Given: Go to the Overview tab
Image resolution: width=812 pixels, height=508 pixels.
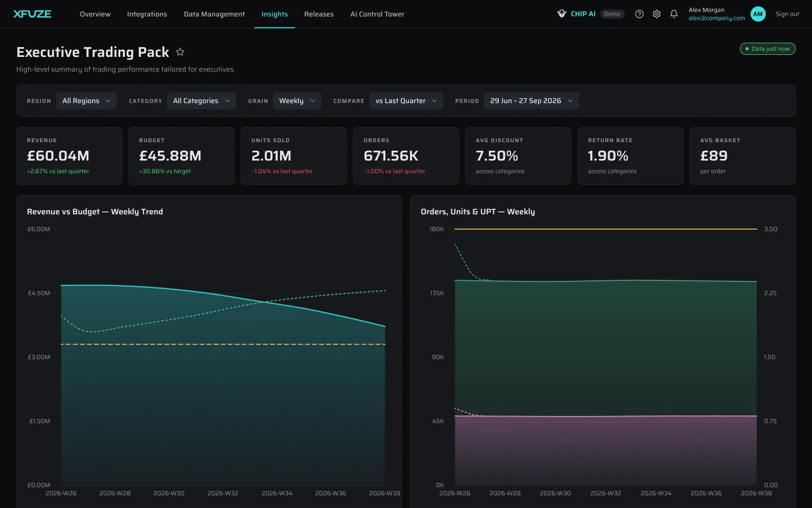Looking at the screenshot, I should click(95, 14).
